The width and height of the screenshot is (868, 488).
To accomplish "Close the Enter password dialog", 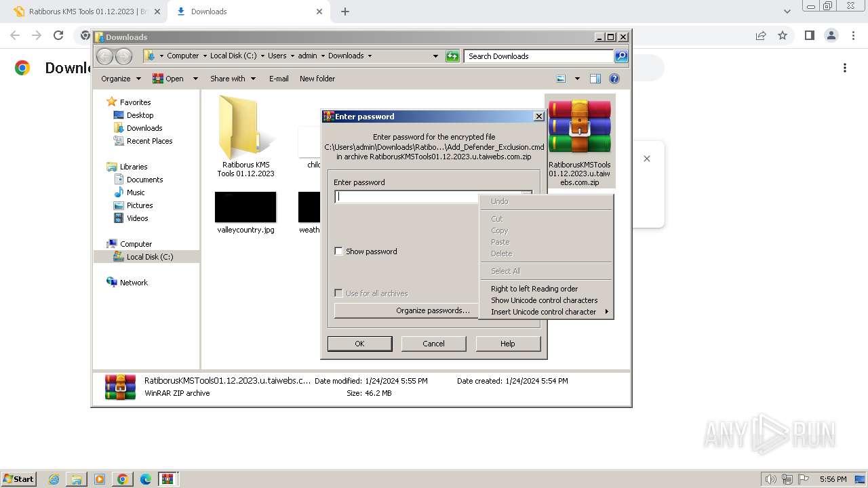I will [x=539, y=117].
